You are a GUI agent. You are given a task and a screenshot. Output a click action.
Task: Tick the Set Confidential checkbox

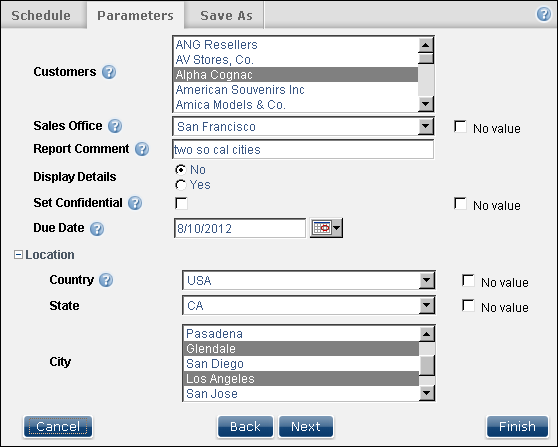pos(181,204)
